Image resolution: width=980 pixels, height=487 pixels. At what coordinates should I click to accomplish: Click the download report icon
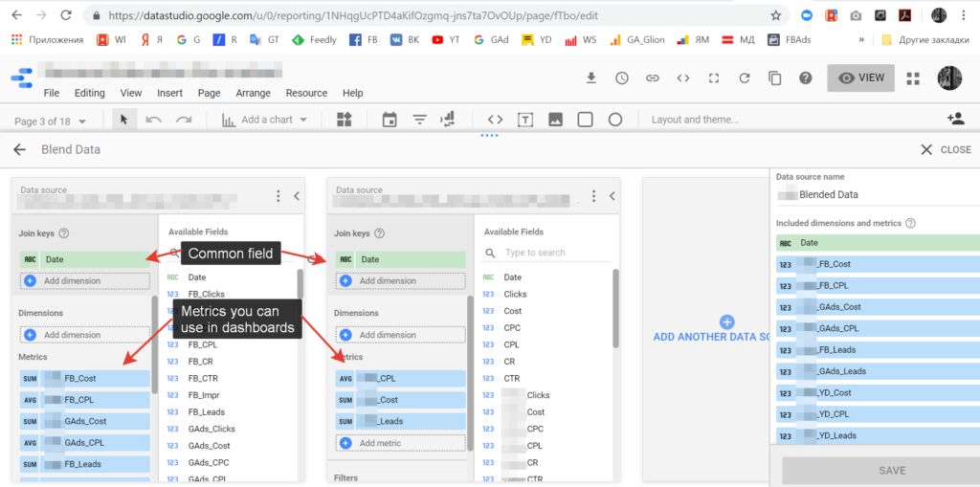[591, 78]
